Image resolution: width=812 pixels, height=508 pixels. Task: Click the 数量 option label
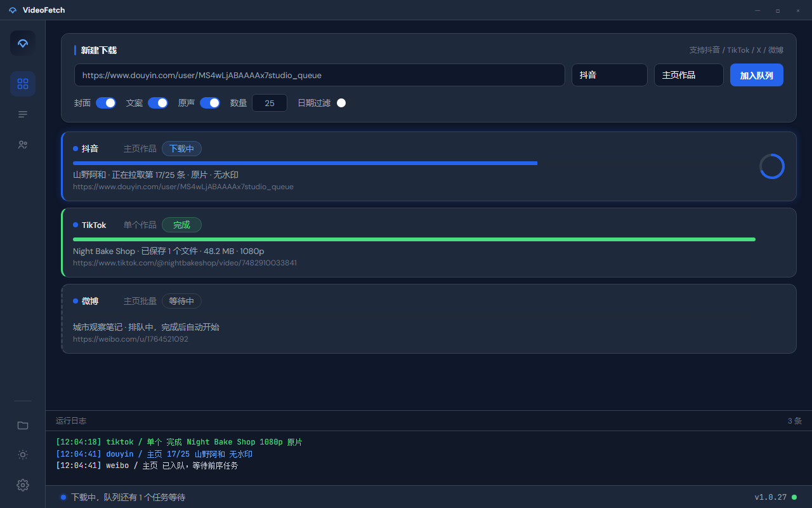pyautogui.click(x=239, y=103)
